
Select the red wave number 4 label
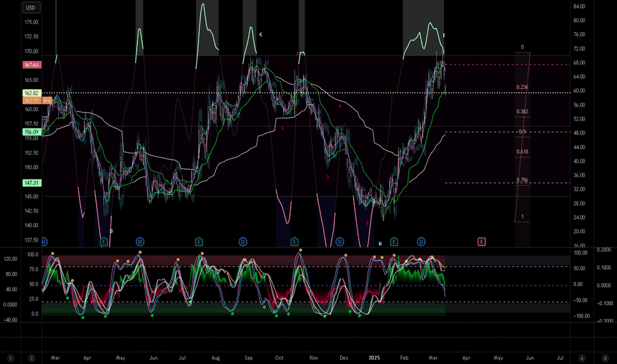coord(340,106)
